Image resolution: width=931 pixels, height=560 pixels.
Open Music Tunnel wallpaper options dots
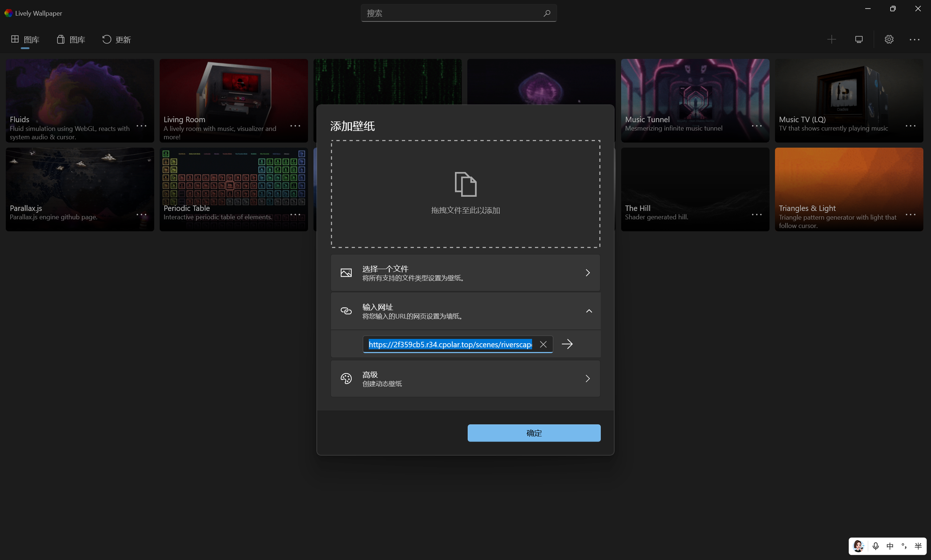(x=757, y=126)
